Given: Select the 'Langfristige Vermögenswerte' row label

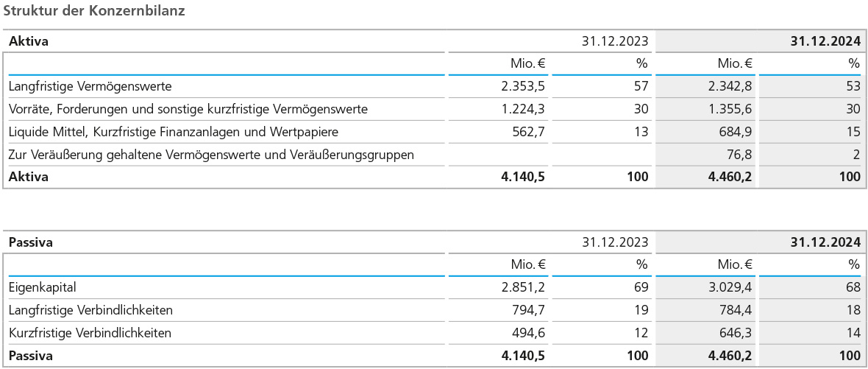Looking at the screenshot, I should (90, 86).
